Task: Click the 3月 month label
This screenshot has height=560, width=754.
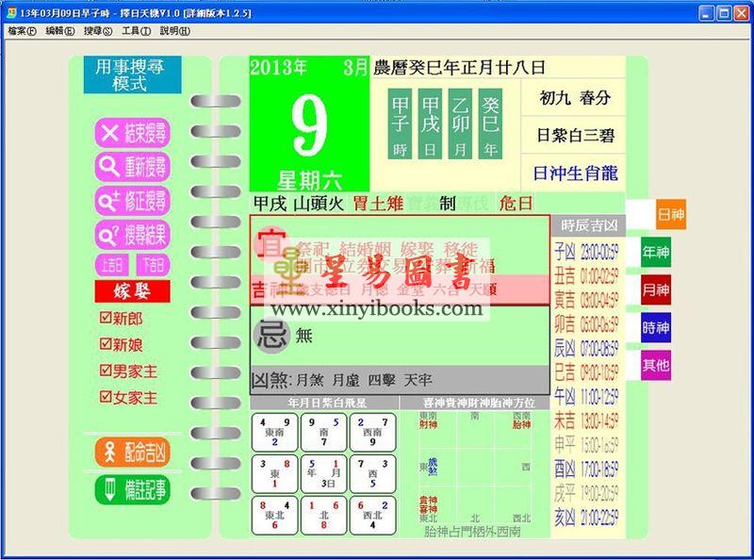Action: [x=355, y=67]
